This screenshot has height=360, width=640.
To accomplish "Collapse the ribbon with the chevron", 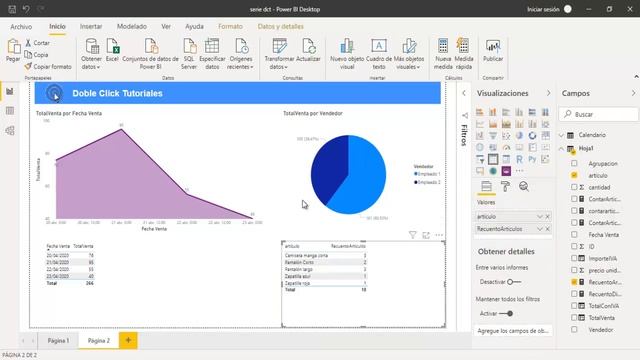I will (636, 76).
